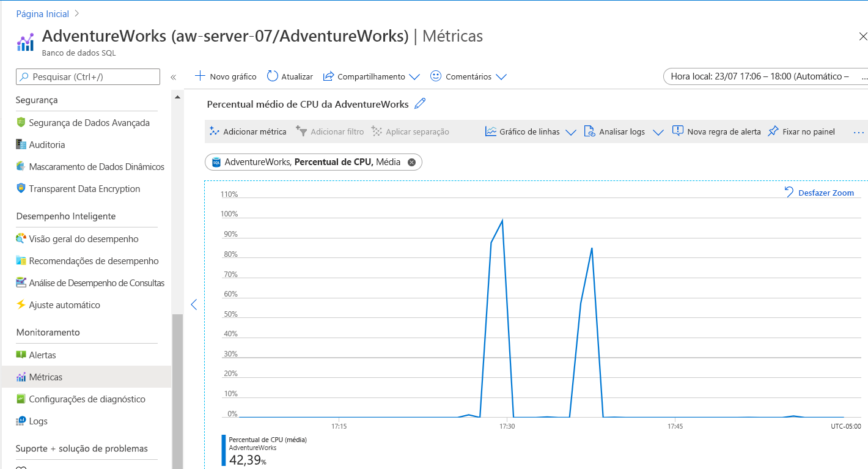Click the Desfazer Zoom link text

[826, 193]
